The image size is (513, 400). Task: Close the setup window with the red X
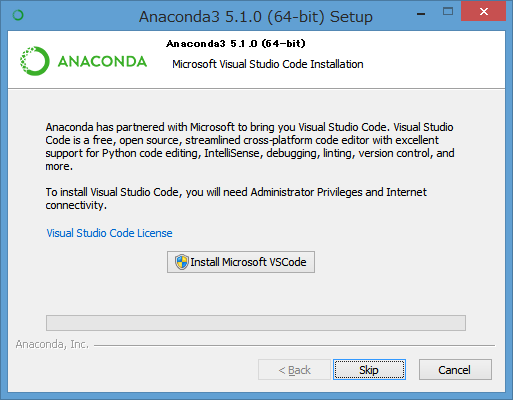pyautogui.click(x=483, y=12)
